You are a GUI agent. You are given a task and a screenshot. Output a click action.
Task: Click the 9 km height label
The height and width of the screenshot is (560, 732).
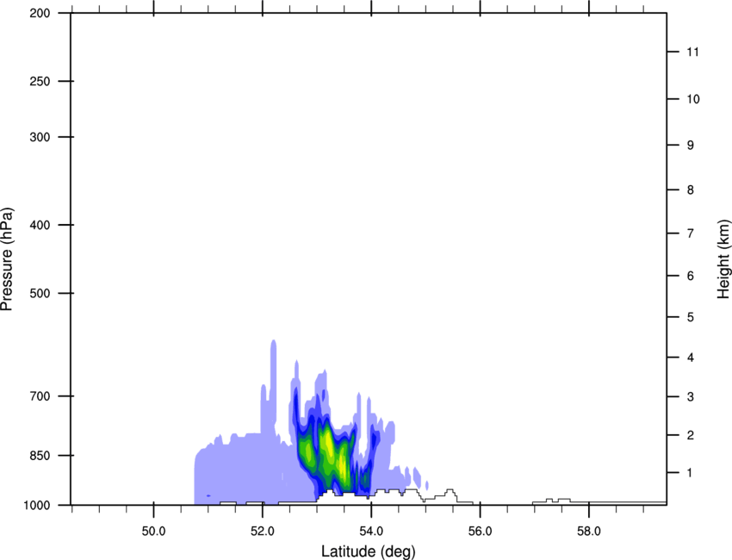(x=691, y=146)
